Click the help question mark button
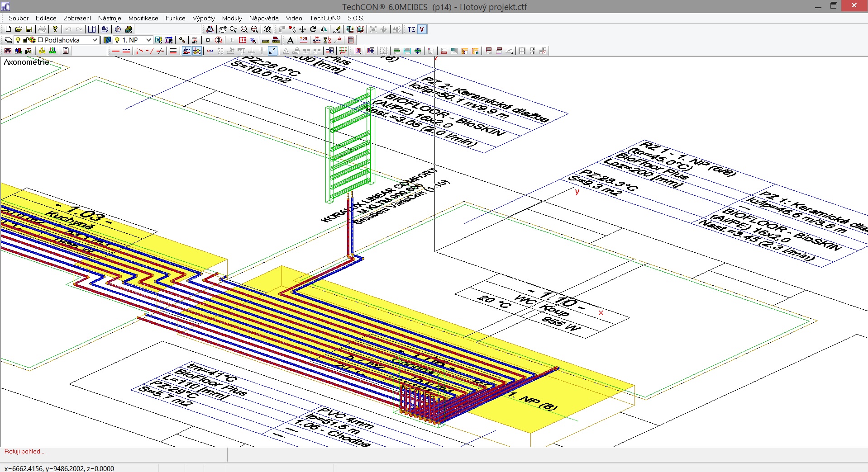The height and width of the screenshot is (472, 868). [x=55, y=29]
